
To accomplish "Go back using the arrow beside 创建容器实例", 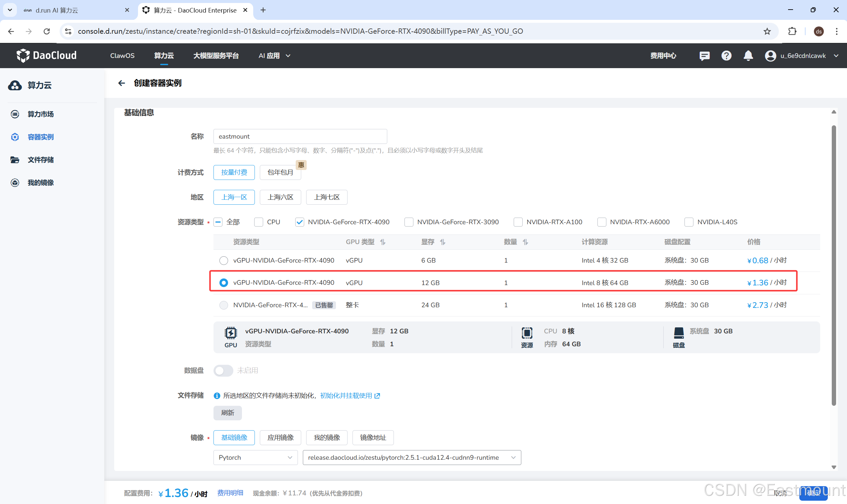I will pos(121,83).
